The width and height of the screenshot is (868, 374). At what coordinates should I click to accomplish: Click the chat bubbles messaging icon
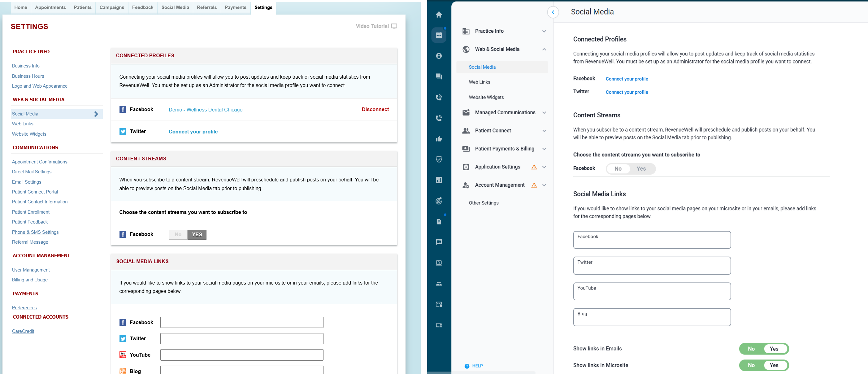[x=439, y=76]
